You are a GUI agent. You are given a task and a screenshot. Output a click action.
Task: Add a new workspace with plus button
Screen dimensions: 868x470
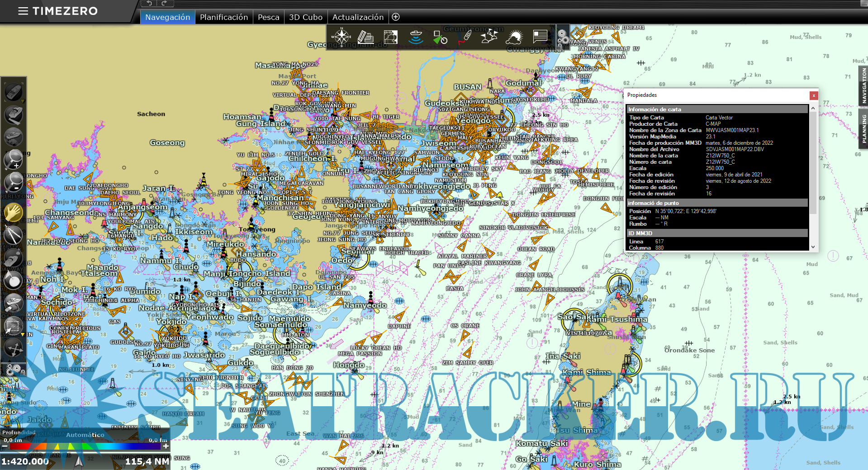coord(396,17)
